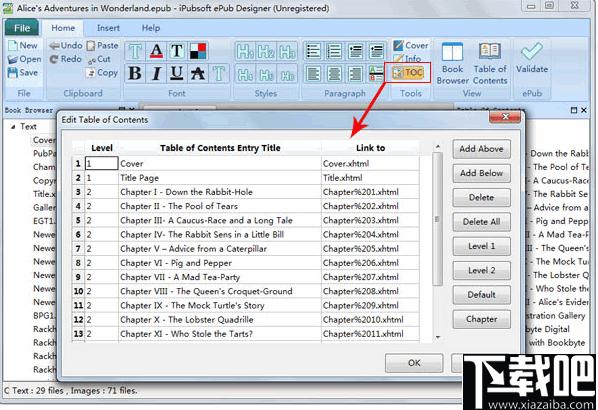The image size is (598, 410).
Task: Select 'Chapter I - Down the Rabbit-Hole' entry
Action: (x=220, y=192)
